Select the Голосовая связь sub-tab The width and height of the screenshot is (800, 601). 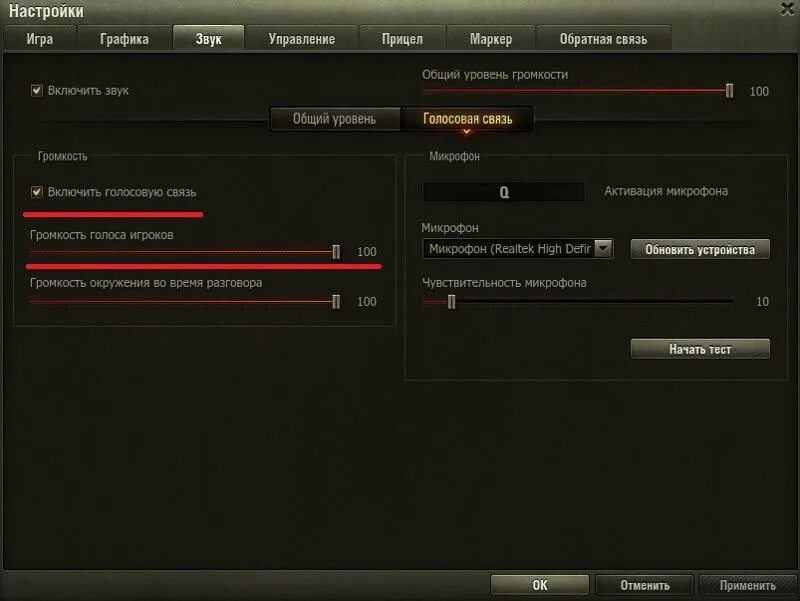467,119
